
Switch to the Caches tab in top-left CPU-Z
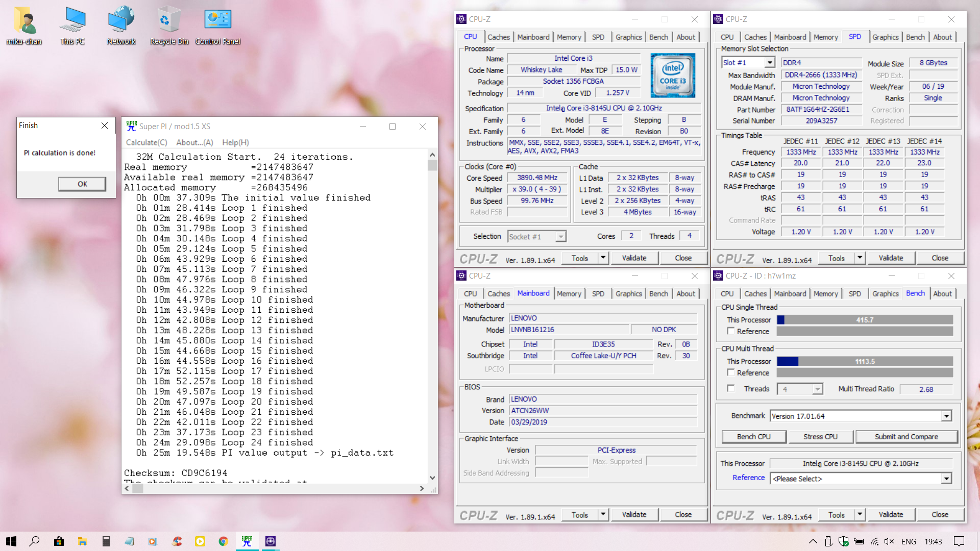click(498, 37)
